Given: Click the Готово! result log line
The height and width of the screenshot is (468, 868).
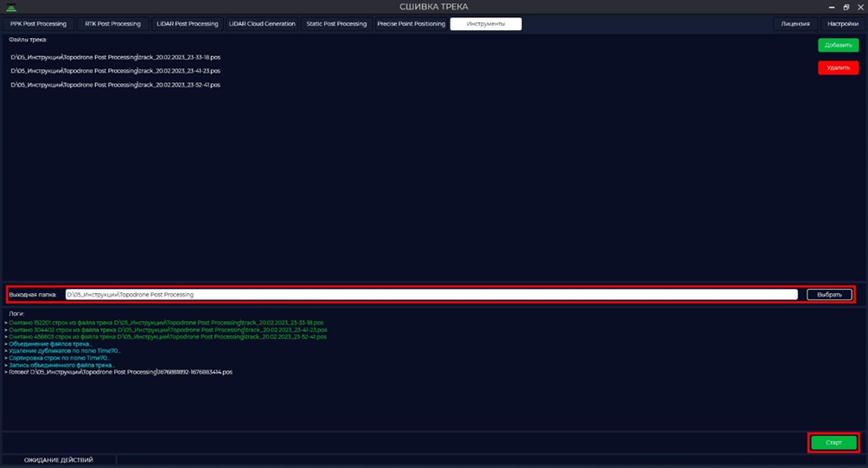Looking at the screenshot, I should click(x=119, y=372).
